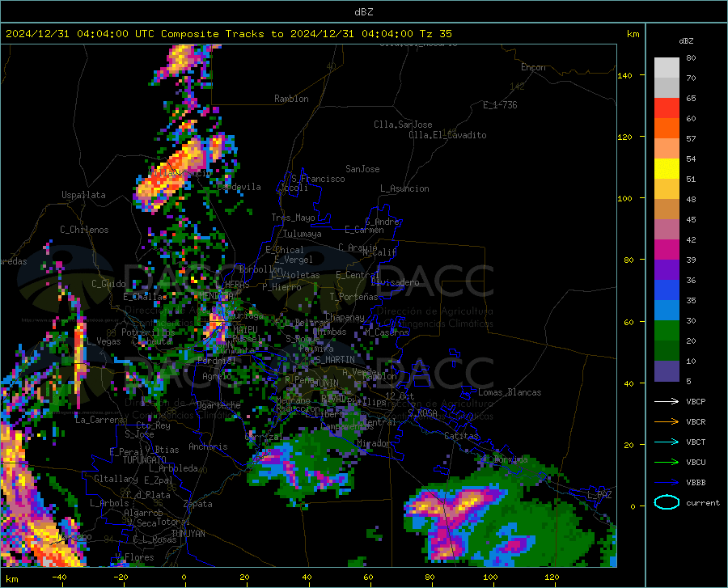Screen dimensions: 728x588
Task: Pick the gray swatch between 70 and 65
Action: tap(667, 87)
